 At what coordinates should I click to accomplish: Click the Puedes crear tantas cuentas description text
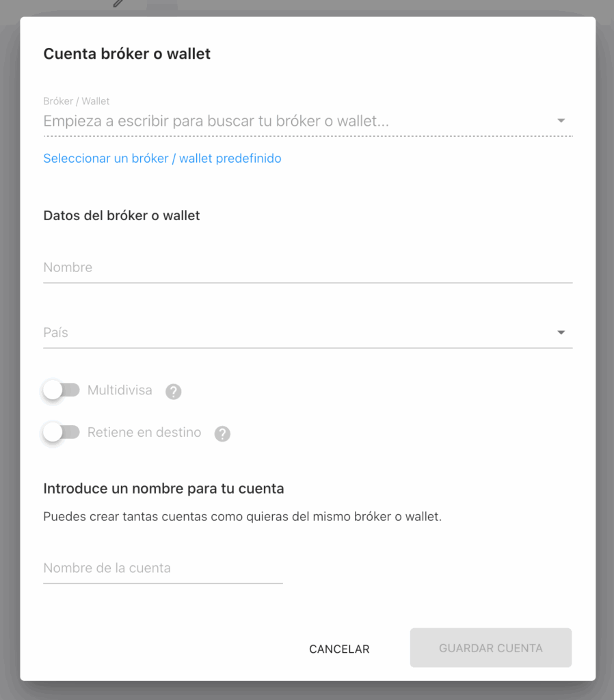pos(242,517)
